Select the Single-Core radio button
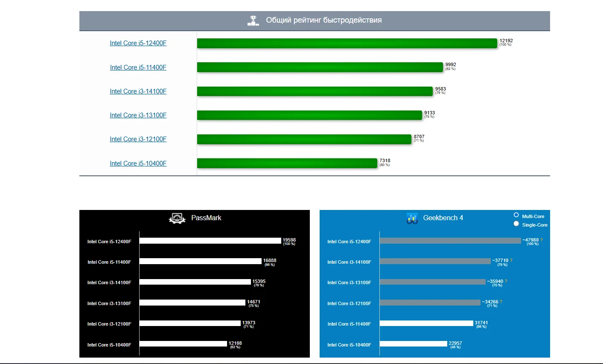 516,224
